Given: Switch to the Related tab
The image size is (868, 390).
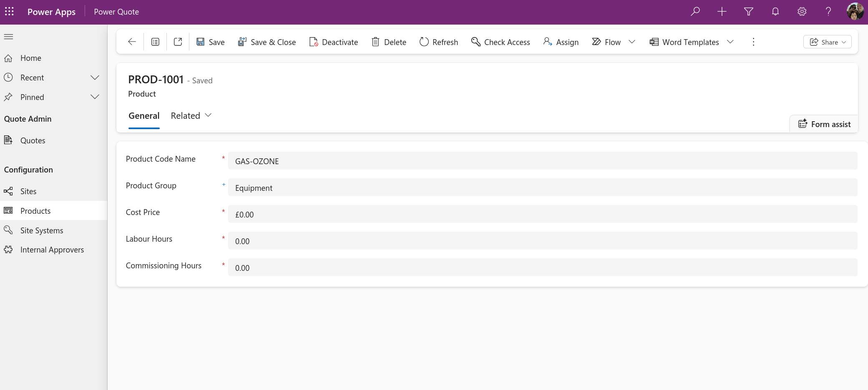Looking at the screenshot, I should click(185, 115).
